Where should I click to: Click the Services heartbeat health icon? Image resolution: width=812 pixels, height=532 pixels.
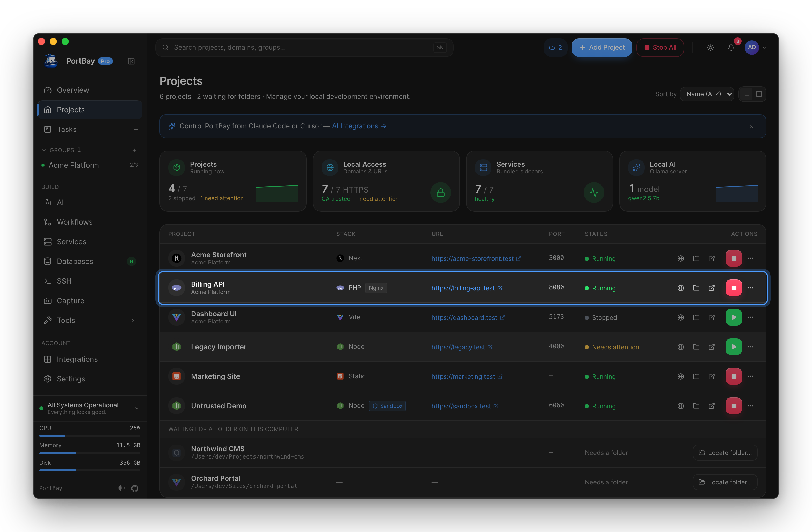coord(594,193)
